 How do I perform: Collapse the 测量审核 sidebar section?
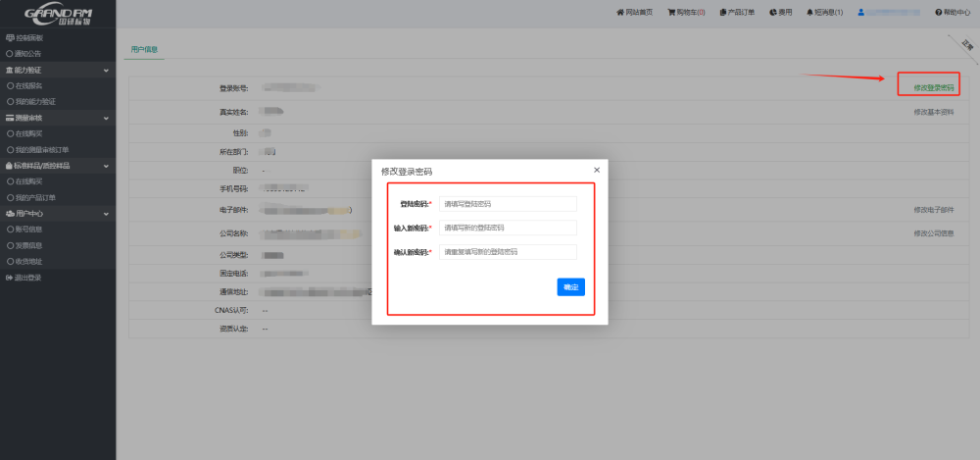106,118
